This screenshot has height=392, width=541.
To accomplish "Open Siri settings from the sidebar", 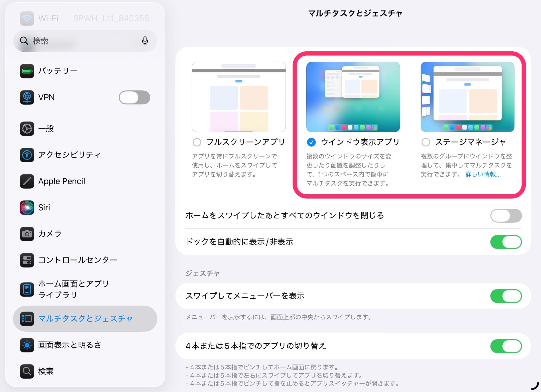I will 27,207.
